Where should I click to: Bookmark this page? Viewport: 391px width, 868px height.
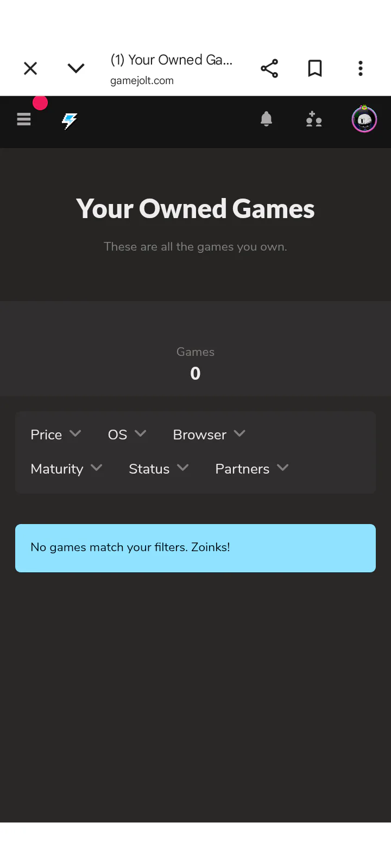(315, 69)
